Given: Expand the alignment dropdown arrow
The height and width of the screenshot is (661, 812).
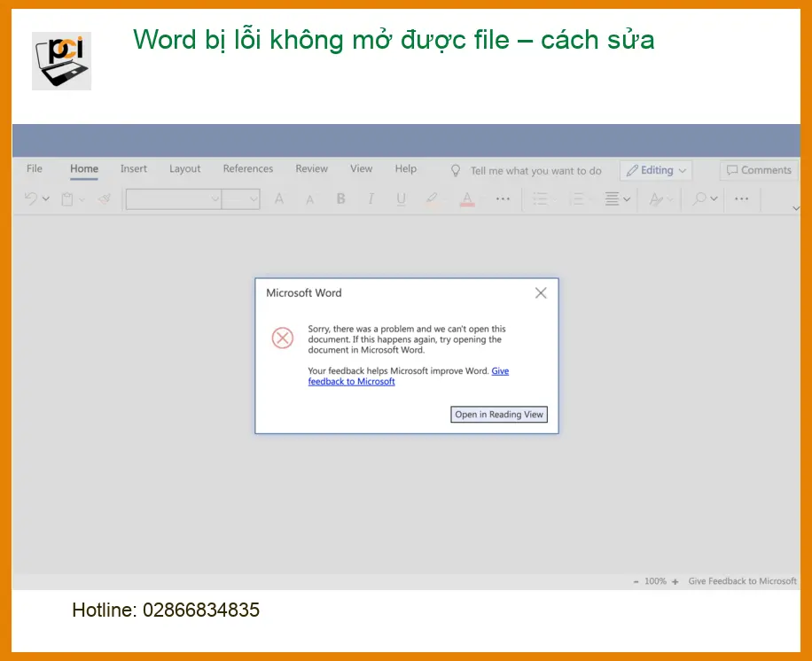Looking at the screenshot, I should pos(627,199).
